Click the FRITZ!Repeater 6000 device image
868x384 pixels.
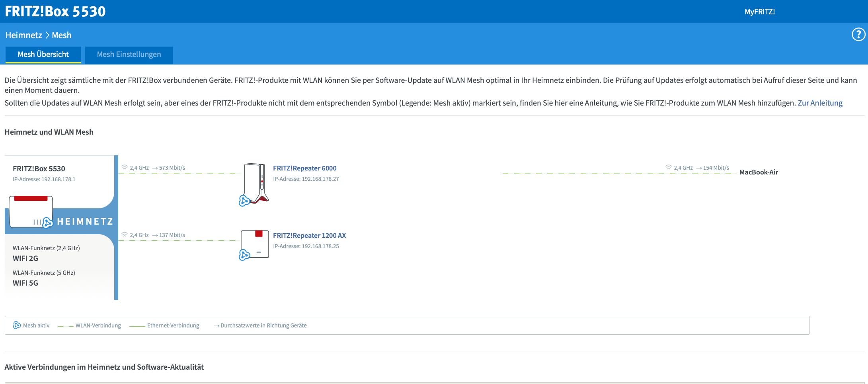[x=256, y=183]
